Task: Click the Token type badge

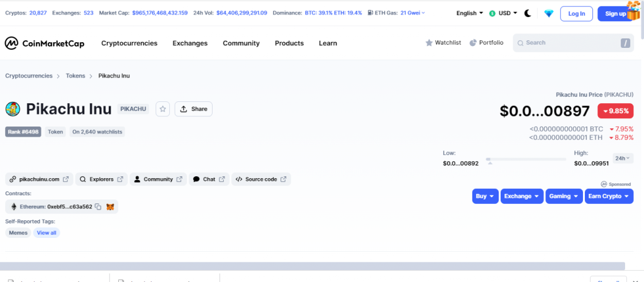Action: (55, 132)
